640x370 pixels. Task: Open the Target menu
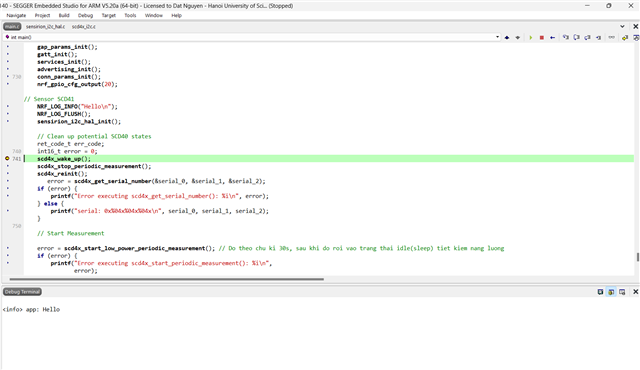point(109,16)
